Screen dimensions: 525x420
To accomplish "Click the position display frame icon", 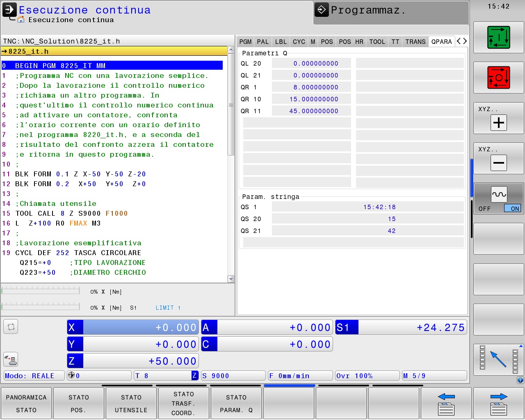I will [x=11, y=326].
